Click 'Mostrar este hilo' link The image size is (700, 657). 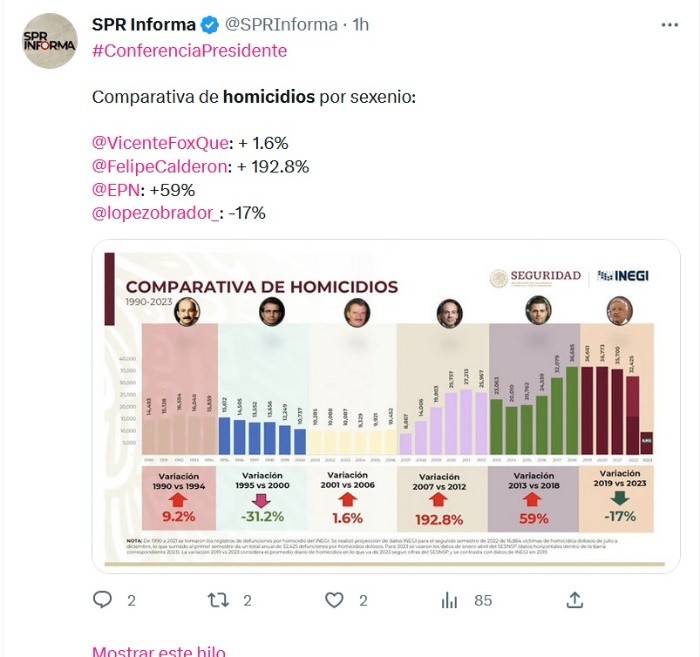(x=158, y=652)
